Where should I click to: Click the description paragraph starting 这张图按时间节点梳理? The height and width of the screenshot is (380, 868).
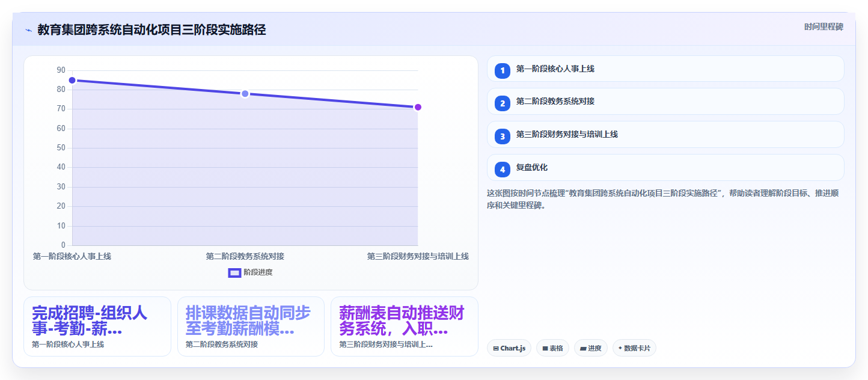pos(663,199)
